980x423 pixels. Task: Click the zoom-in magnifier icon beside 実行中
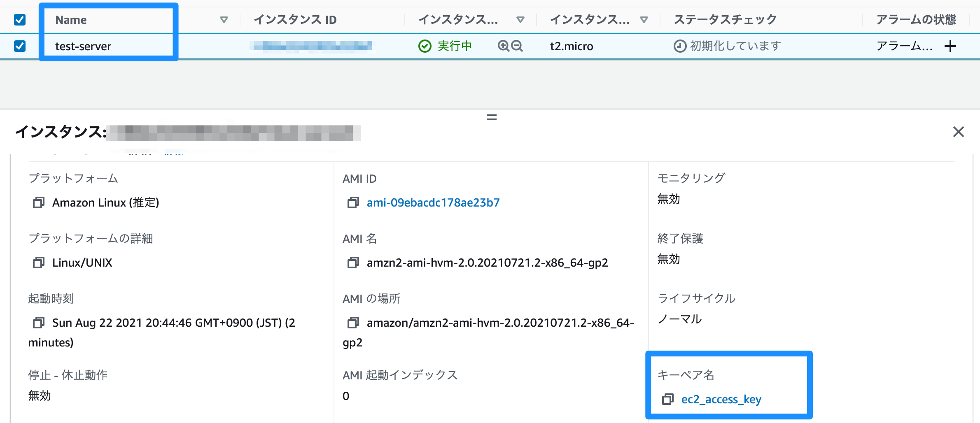(x=504, y=46)
